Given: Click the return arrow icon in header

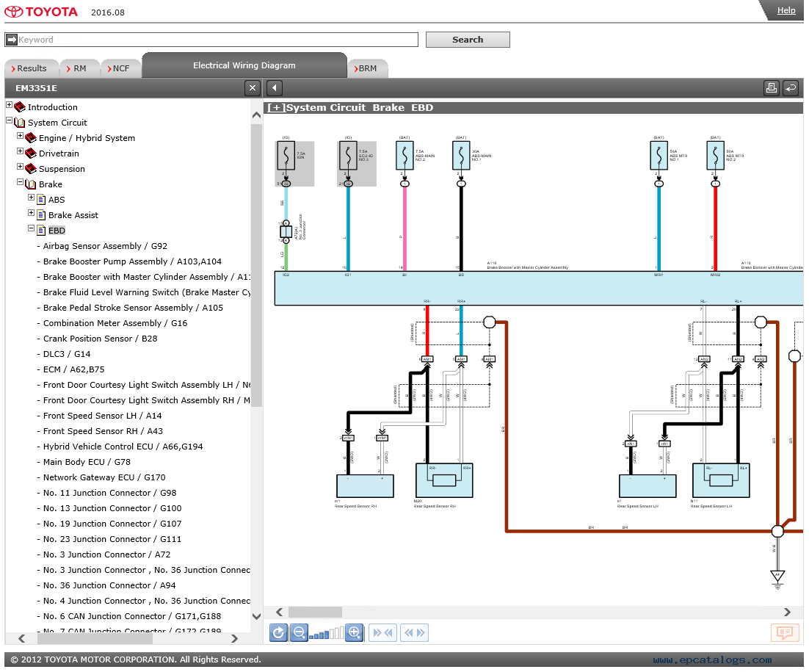Looking at the screenshot, I should coord(791,87).
